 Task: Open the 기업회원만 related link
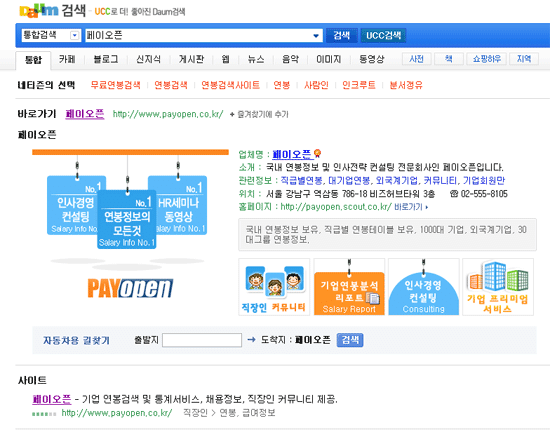tap(484, 181)
